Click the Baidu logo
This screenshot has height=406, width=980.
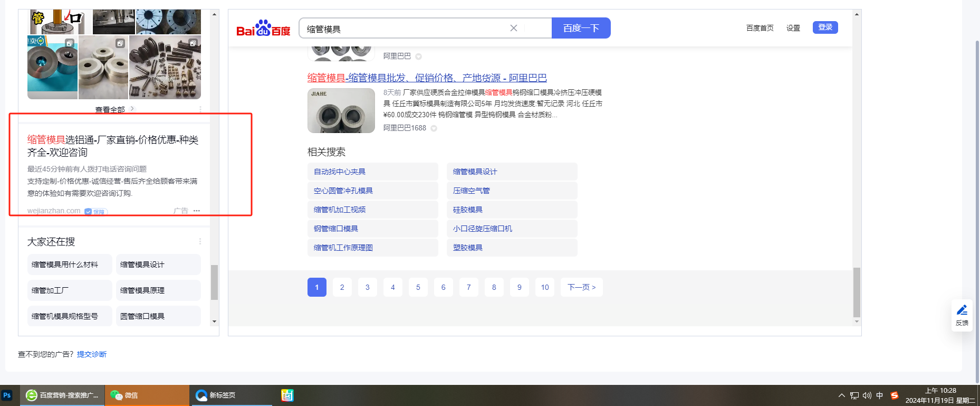coord(263,29)
